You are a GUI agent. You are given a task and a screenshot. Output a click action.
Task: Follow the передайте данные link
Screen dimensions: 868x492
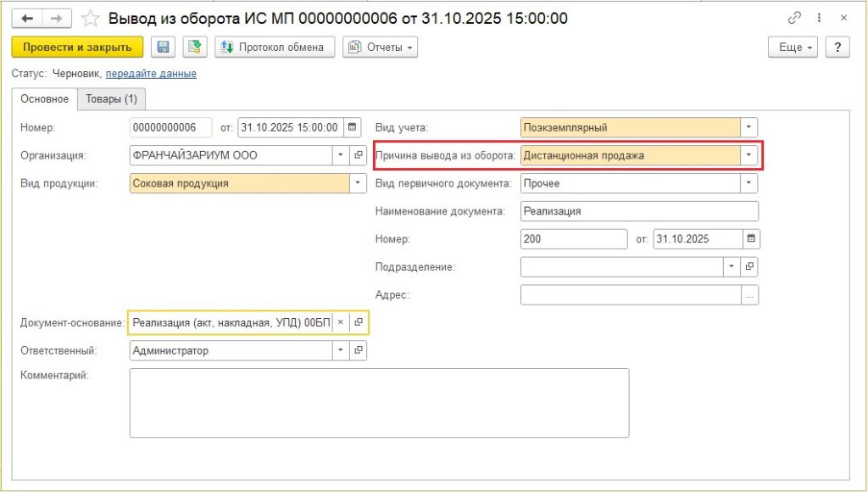click(151, 74)
